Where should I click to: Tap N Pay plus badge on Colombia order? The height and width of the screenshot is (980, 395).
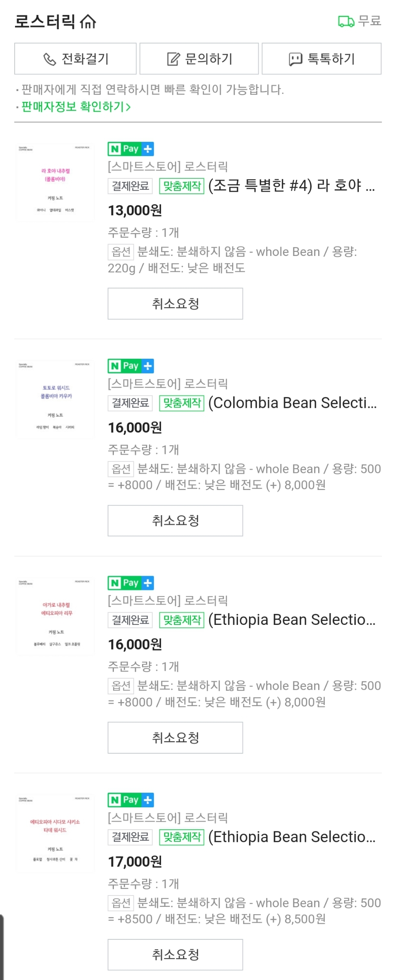131,366
